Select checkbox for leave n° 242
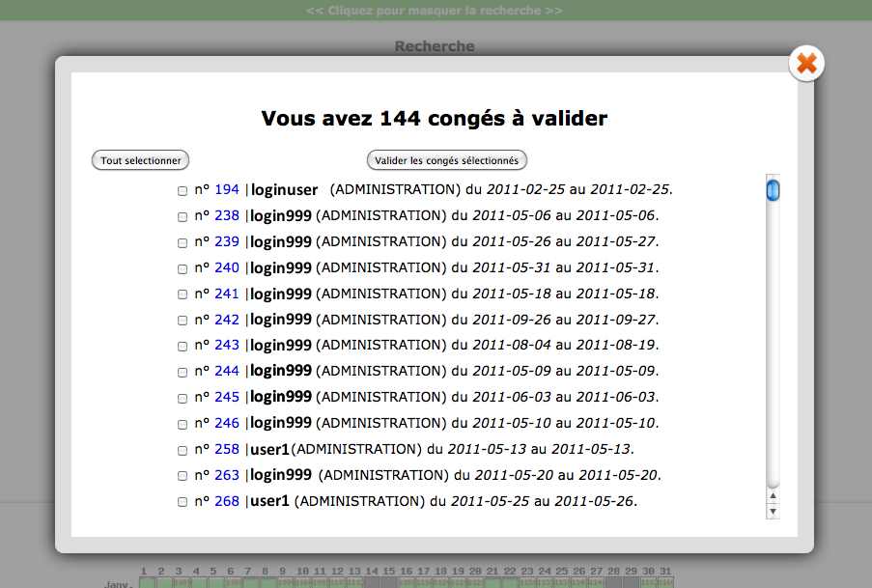Viewport: 872px width, 588px height. point(183,321)
